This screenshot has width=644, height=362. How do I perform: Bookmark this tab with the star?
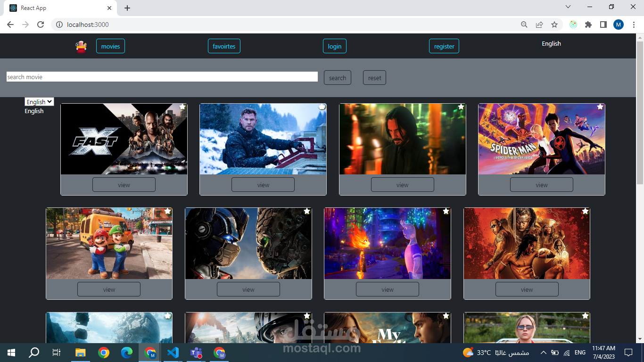point(554,25)
